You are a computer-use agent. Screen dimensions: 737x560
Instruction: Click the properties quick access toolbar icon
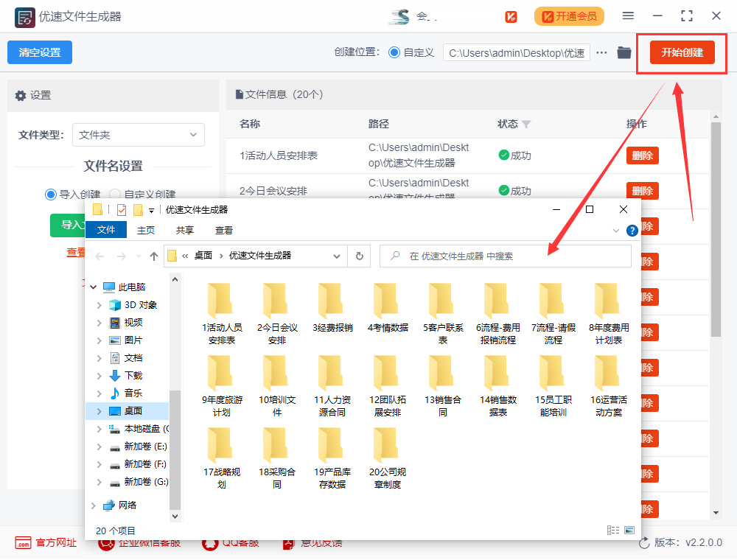point(122,210)
